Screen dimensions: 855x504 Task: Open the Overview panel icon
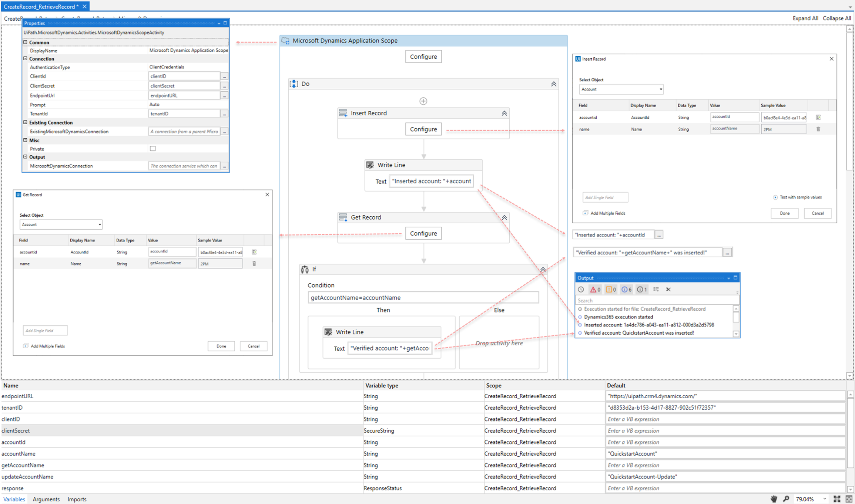pos(849,499)
